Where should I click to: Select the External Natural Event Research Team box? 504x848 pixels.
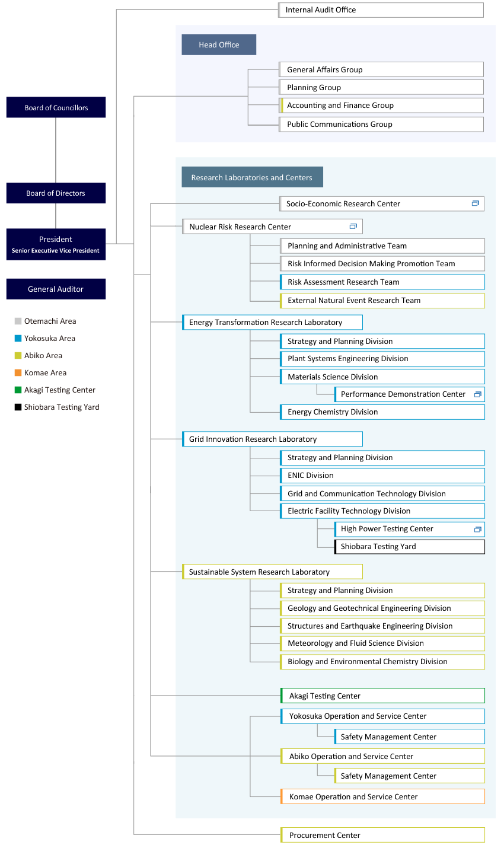click(x=382, y=301)
